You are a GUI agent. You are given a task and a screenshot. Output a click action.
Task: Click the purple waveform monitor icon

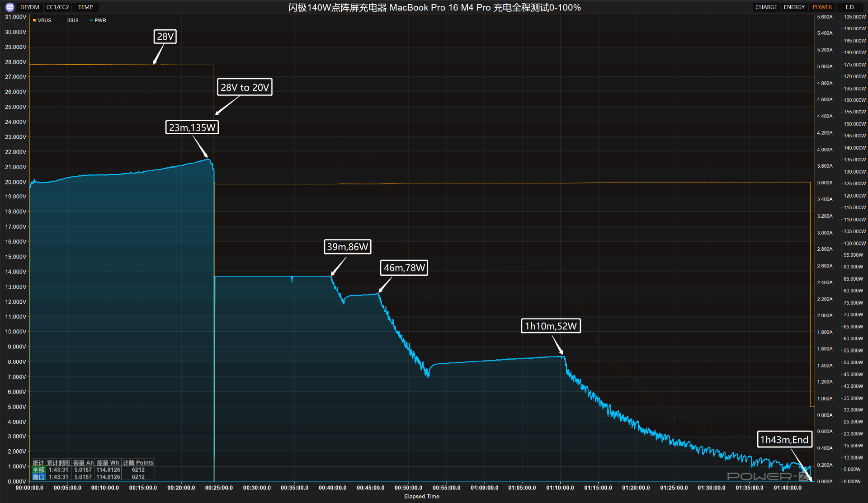point(10,7)
